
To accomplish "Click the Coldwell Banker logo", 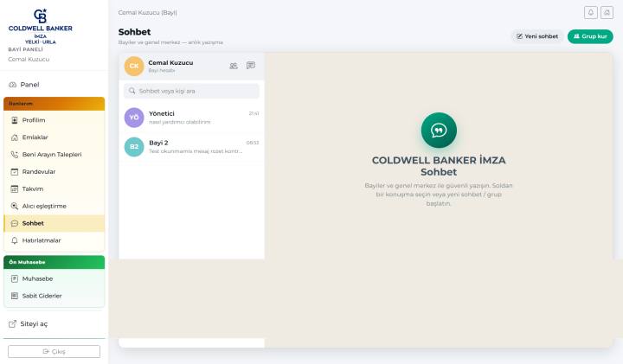I will (40, 26).
